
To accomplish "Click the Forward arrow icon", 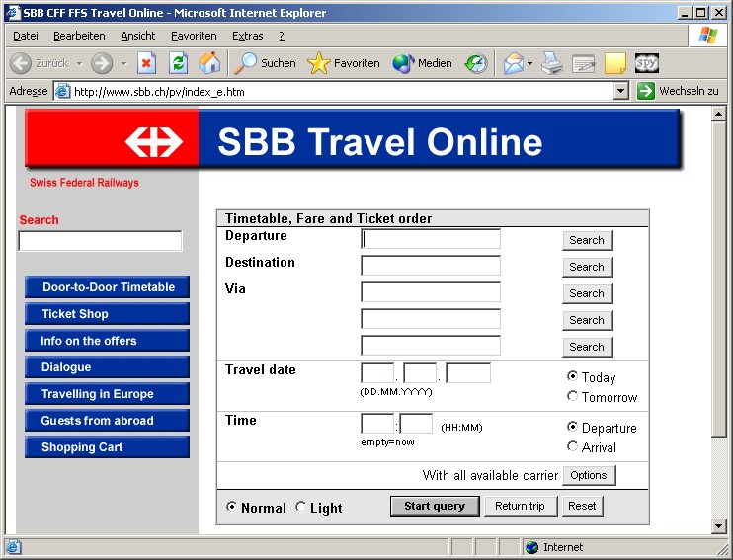I will tap(102, 63).
